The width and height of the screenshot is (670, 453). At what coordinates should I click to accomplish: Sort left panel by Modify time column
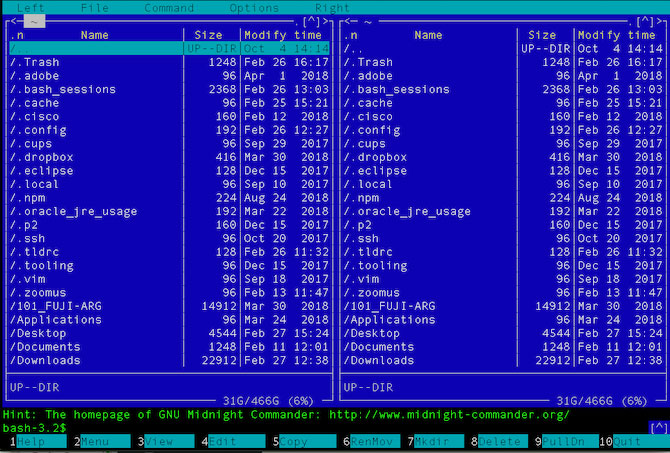pyautogui.click(x=282, y=35)
